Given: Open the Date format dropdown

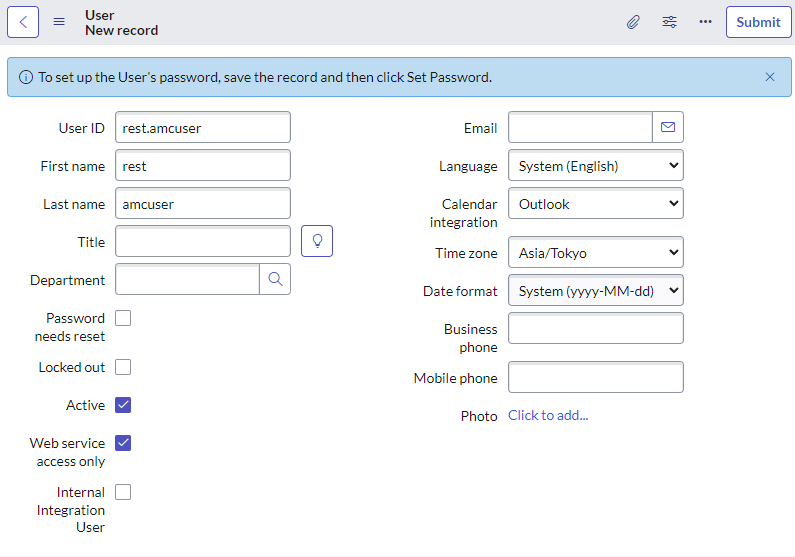Looking at the screenshot, I should (x=595, y=291).
